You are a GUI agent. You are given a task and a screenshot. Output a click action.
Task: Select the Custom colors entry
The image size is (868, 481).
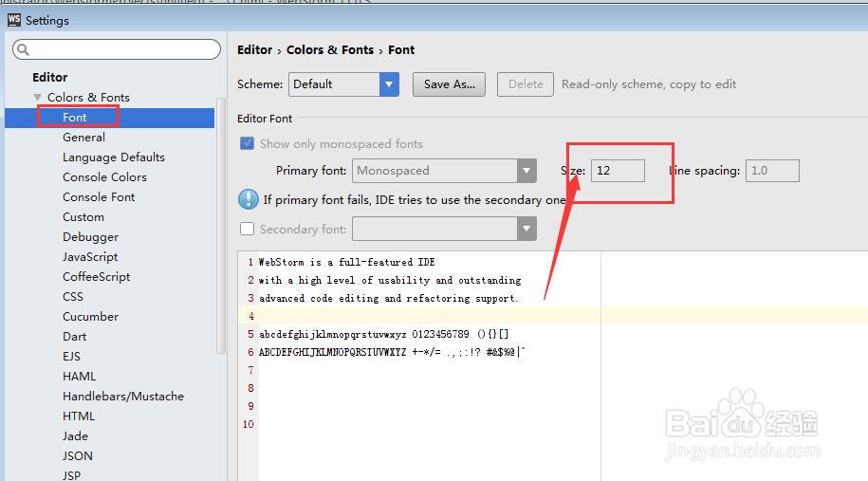point(83,217)
